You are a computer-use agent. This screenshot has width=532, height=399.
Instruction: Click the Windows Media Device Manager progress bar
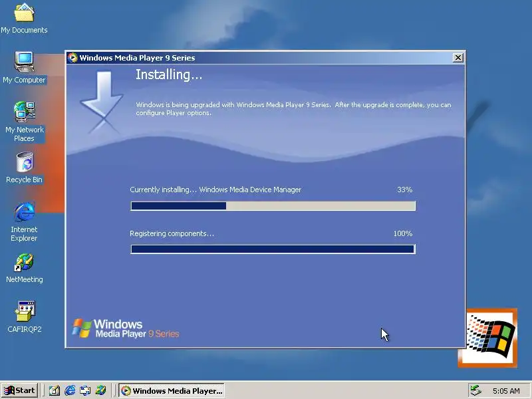point(273,205)
